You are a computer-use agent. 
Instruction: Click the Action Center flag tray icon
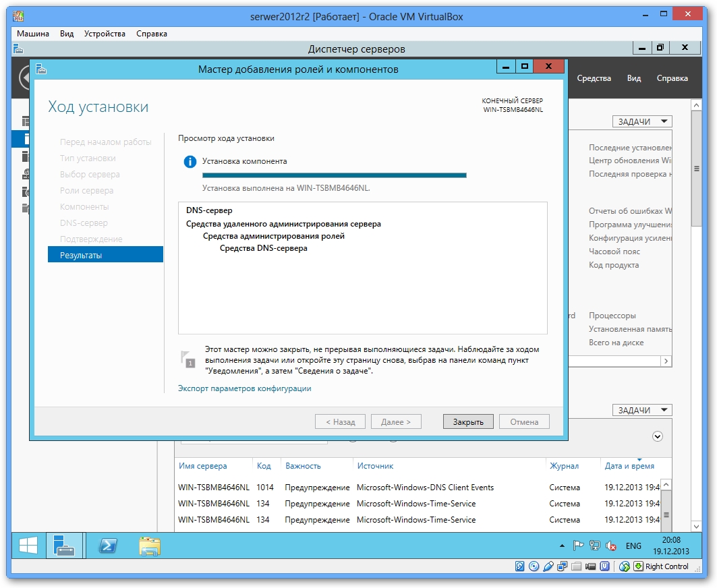(579, 546)
